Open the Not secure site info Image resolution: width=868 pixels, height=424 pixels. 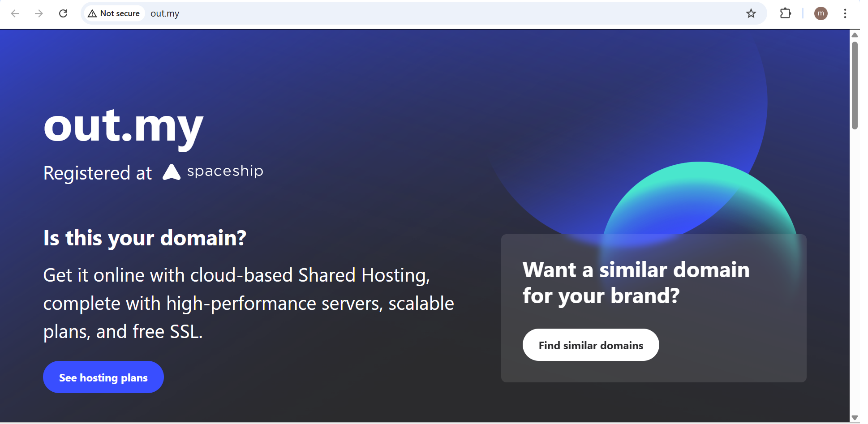click(x=114, y=13)
